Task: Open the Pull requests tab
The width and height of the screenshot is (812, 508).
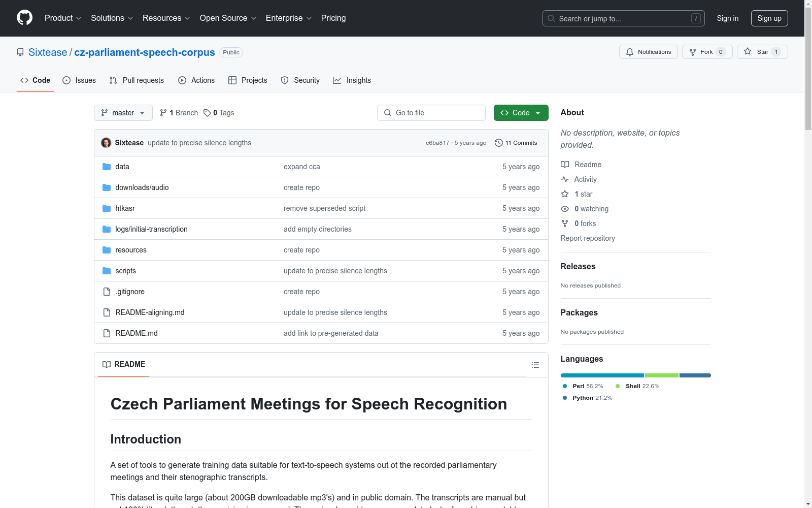Action: [137, 80]
